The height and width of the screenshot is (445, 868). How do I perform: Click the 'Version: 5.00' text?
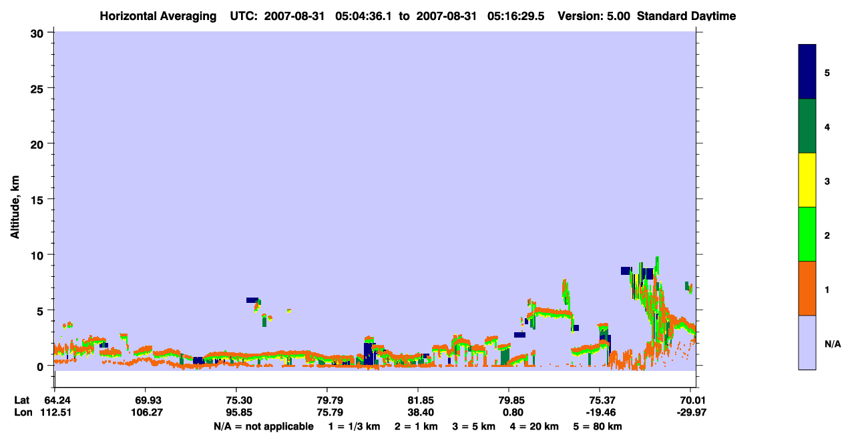pyautogui.click(x=594, y=15)
